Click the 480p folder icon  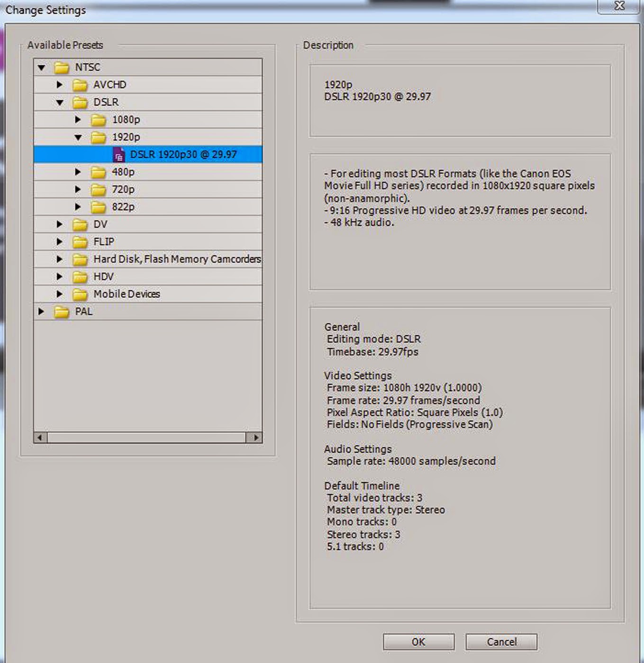99,172
